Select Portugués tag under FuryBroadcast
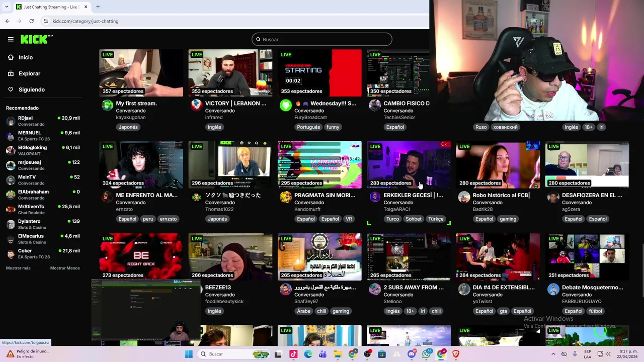The height and width of the screenshot is (362, 644). [308, 127]
